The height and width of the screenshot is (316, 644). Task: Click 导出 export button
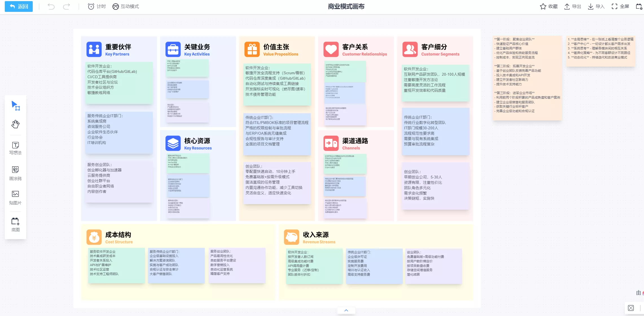click(573, 6)
